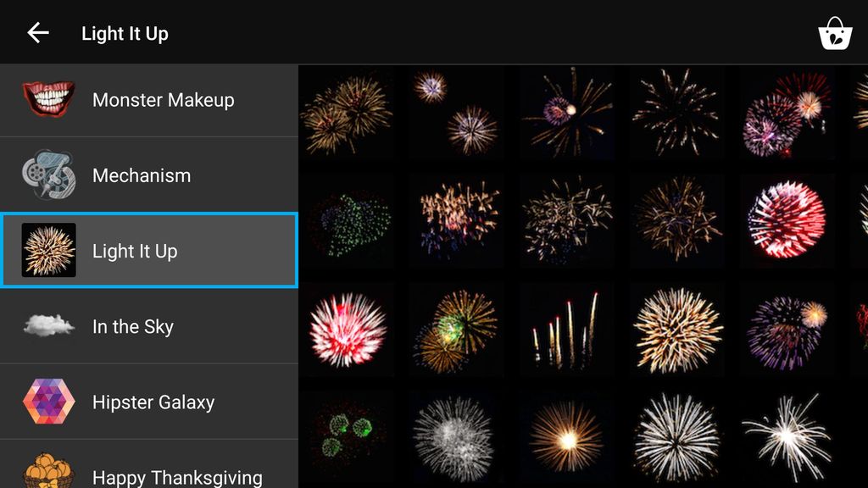Pick the large cream starburst sticker
The height and width of the screenshot is (488, 868).
tap(677, 330)
